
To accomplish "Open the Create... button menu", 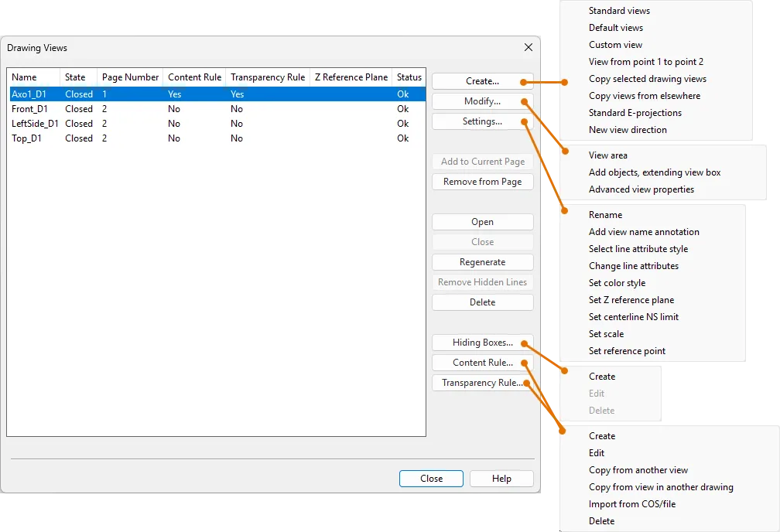I will click(x=483, y=81).
